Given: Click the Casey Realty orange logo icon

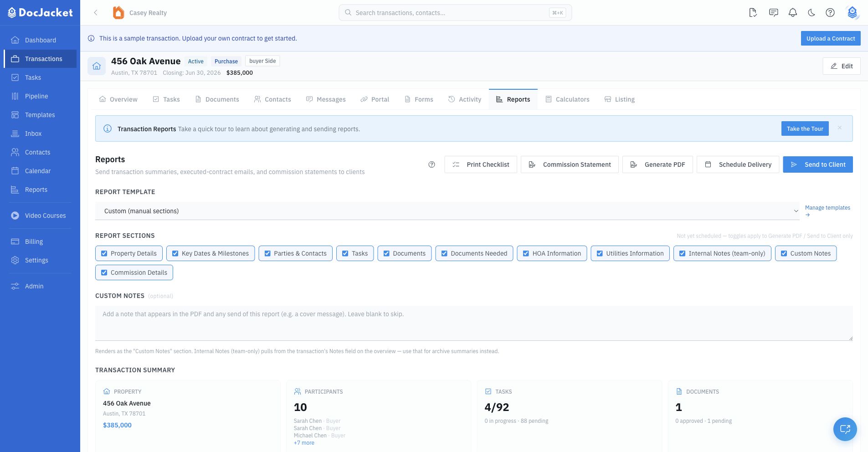Looking at the screenshot, I should (118, 13).
